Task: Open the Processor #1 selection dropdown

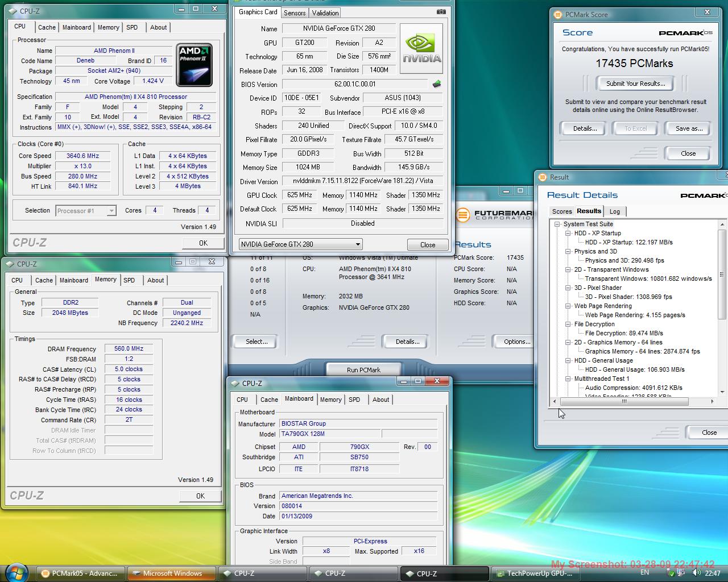Action: [x=86, y=211]
